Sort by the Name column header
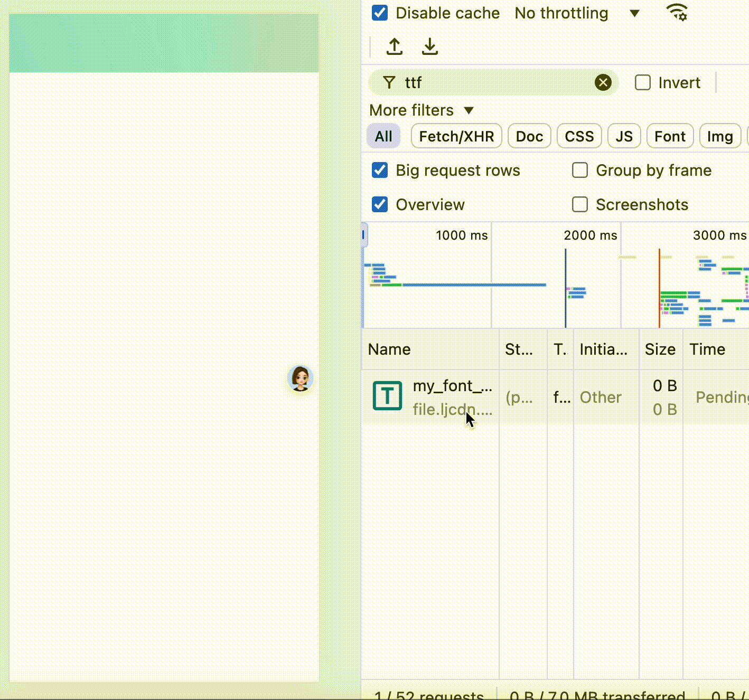The image size is (749, 700). pos(430,349)
